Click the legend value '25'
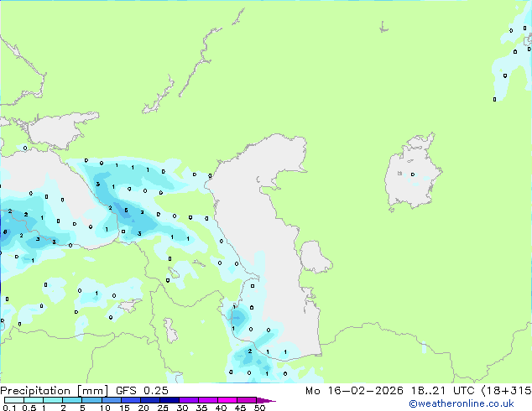532x411 pixels. tap(163, 408)
